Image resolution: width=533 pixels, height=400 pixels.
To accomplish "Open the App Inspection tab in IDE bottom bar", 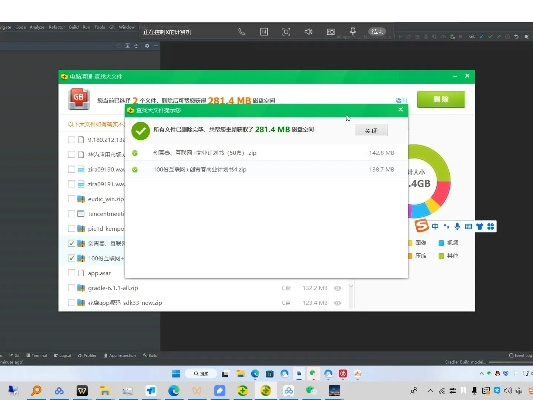I will (120, 355).
